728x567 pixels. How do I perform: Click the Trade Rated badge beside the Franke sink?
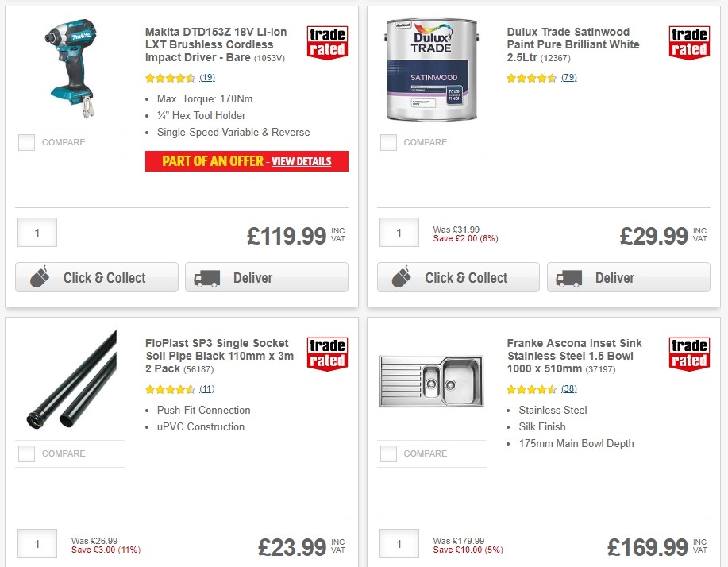point(689,356)
